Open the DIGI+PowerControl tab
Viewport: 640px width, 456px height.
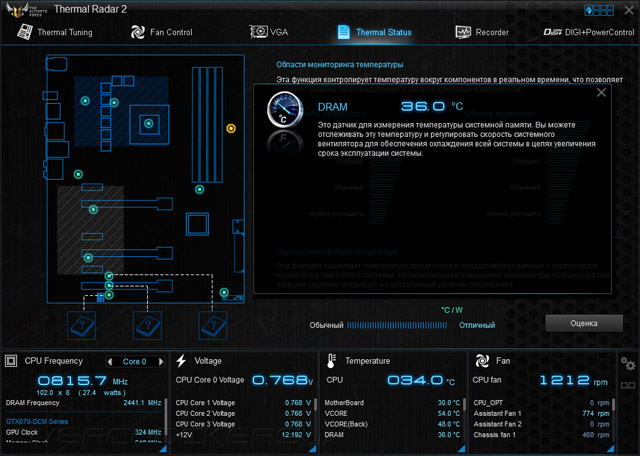(589, 32)
